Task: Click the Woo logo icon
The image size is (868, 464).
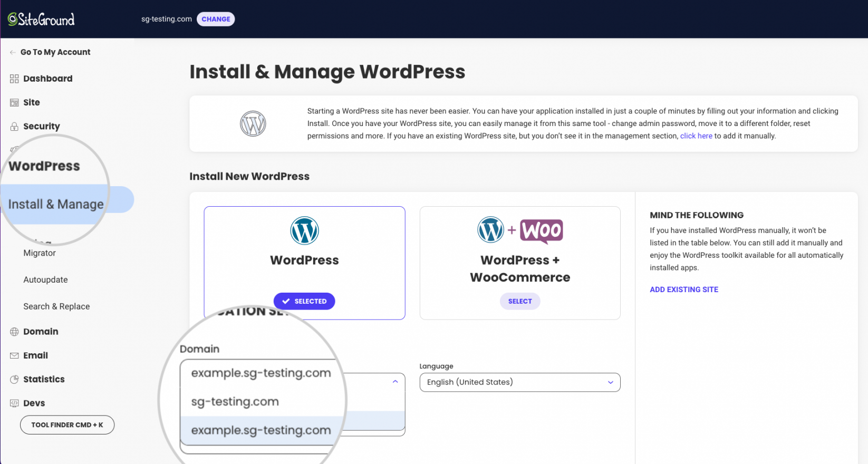Action: 542,231
